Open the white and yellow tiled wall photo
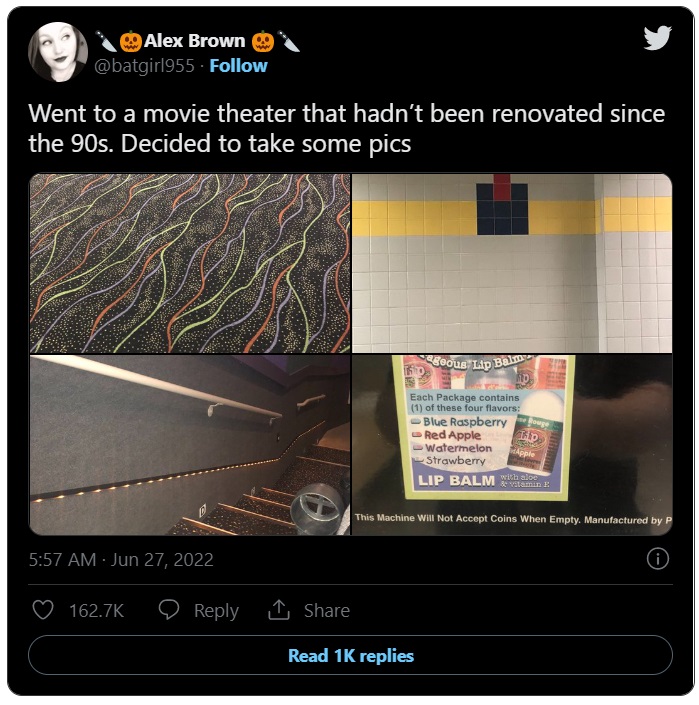699x705 pixels. pos(512,263)
